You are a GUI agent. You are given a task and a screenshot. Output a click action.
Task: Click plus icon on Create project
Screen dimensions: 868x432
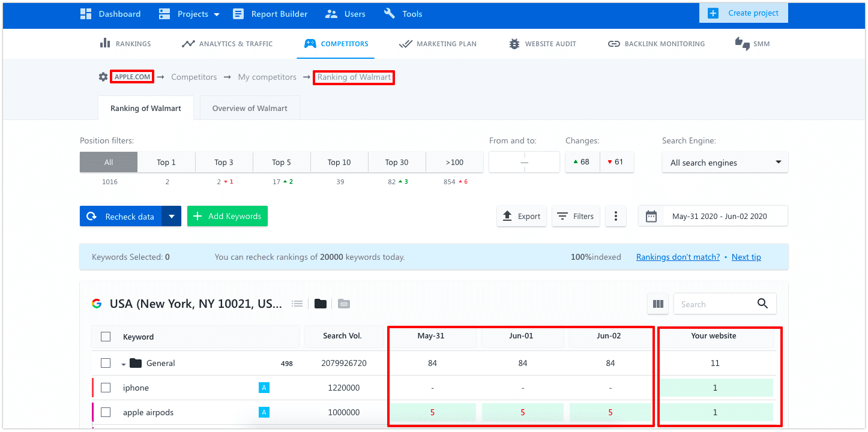(713, 13)
